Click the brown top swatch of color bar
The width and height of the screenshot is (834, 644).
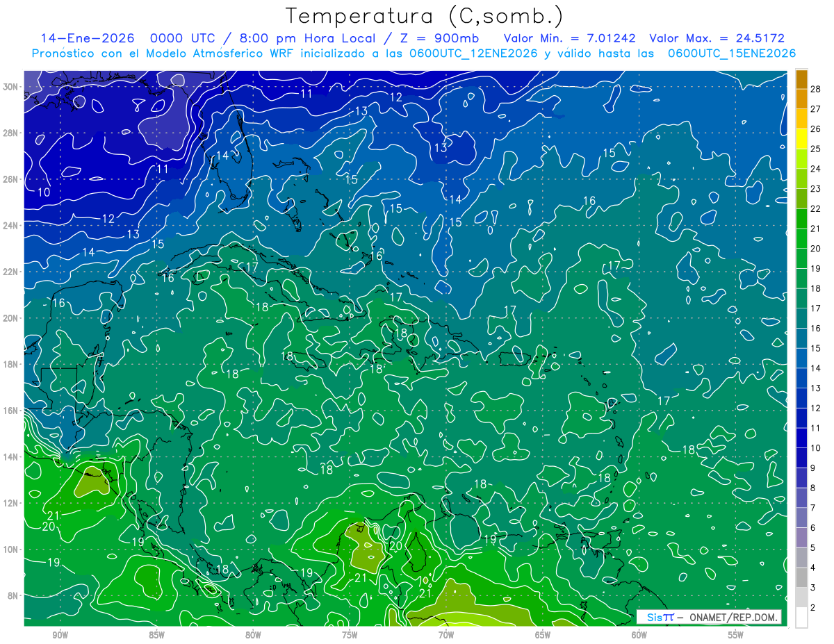(801, 79)
